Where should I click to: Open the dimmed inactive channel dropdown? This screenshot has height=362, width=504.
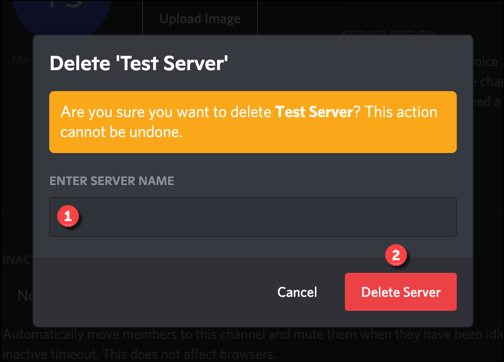point(18,295)
